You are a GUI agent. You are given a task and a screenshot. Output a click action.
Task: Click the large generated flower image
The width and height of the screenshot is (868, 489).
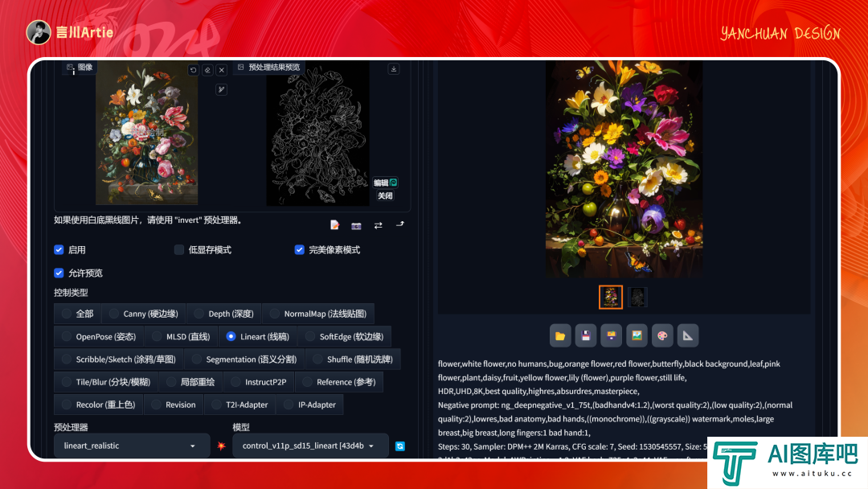coord(624,169)
